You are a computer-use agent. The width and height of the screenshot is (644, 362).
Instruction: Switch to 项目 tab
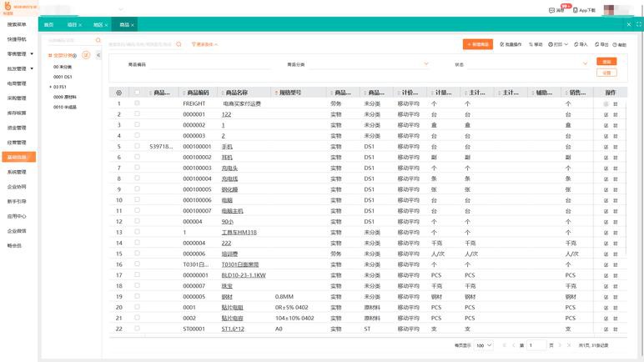pyautogui.click(x=72, y=25)
